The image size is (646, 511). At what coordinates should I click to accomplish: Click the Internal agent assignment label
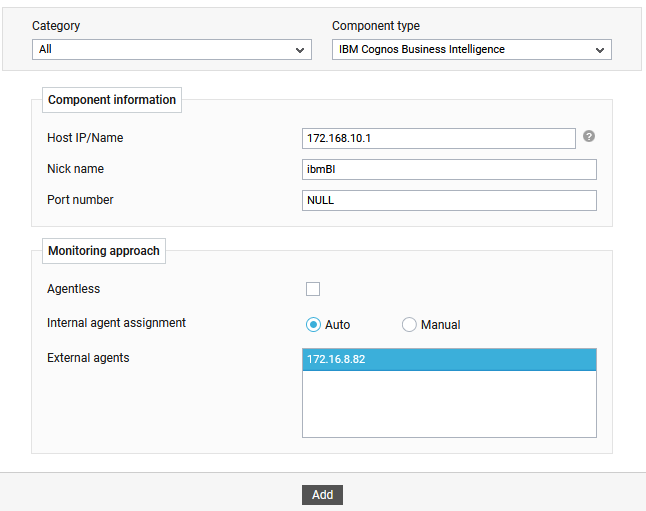[x=116, y=323]
